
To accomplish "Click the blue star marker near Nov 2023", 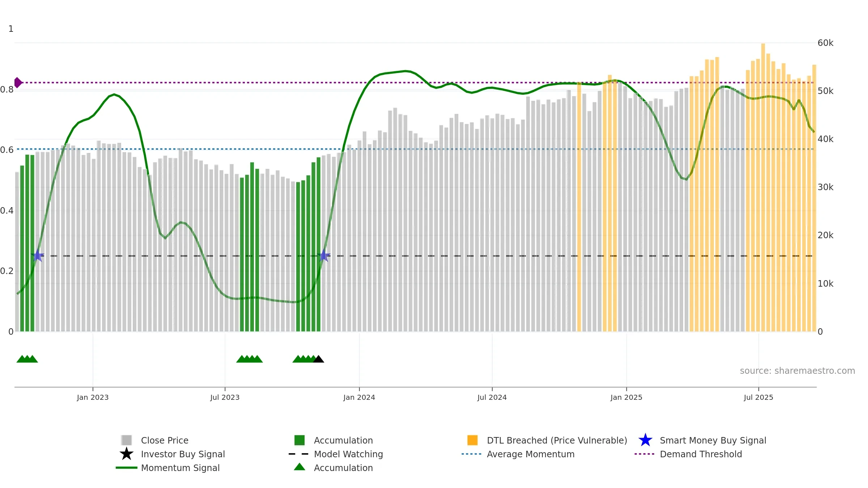I will click(324, 256).
